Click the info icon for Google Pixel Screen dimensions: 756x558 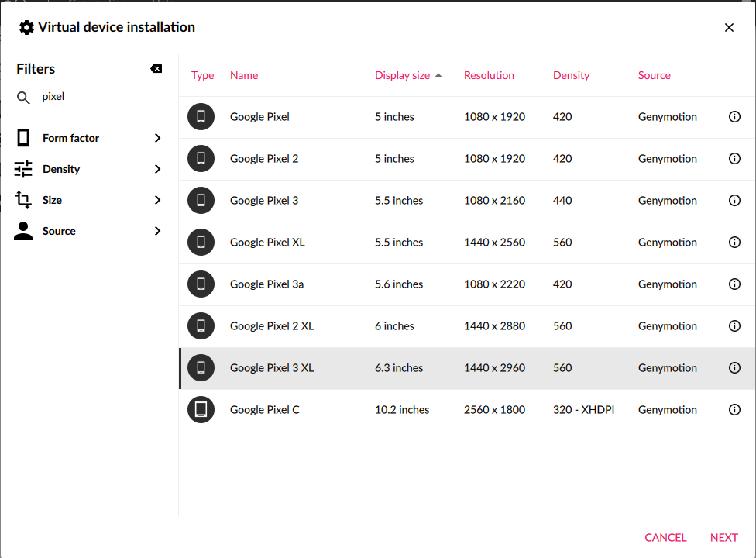pyautogui.click(x=734, y=117)
